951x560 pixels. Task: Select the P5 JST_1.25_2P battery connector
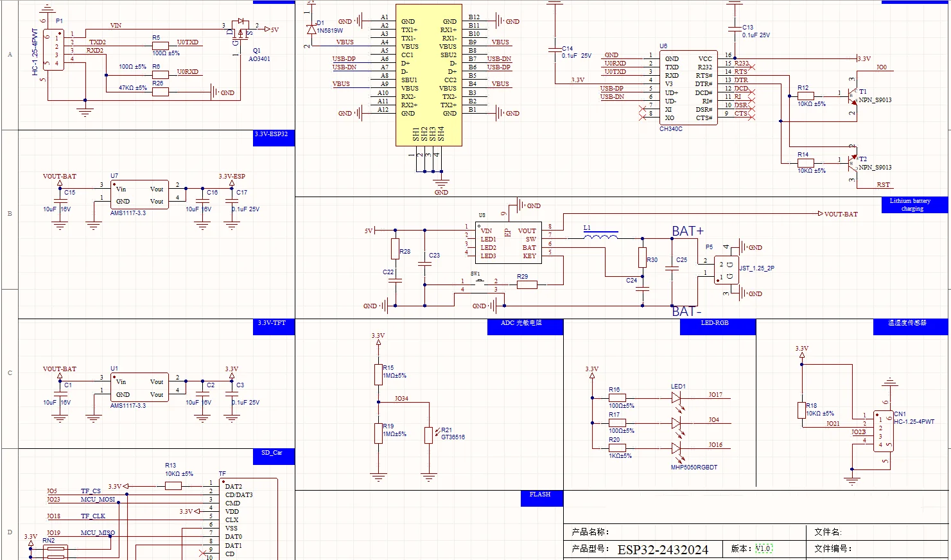point(726,270)
